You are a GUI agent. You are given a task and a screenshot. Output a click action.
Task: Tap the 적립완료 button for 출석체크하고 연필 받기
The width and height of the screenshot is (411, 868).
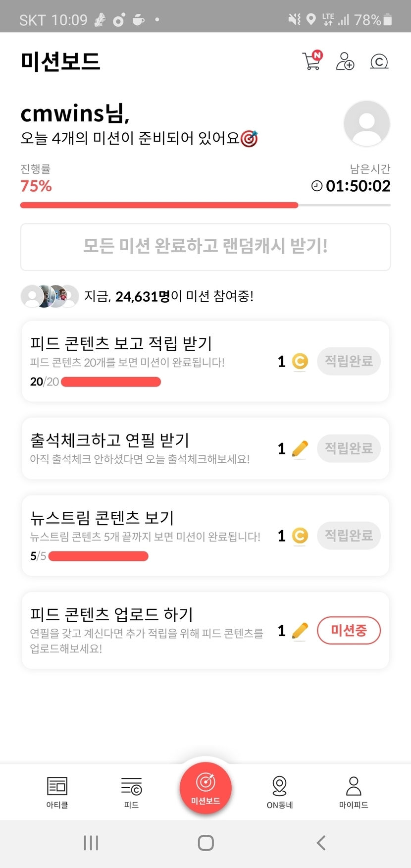point(349,448)
